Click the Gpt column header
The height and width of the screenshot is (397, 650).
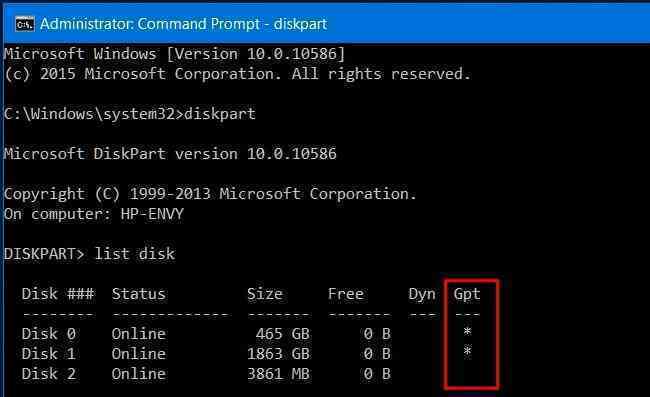point(467,294)
